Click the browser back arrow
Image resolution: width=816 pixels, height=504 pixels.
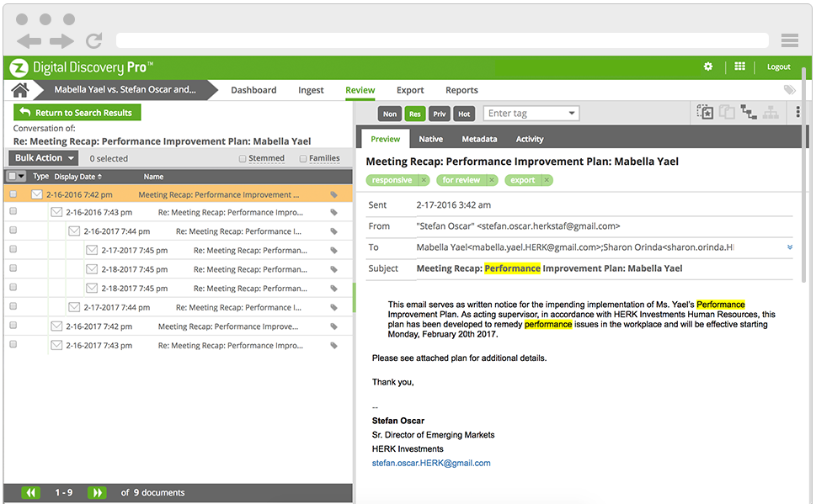29,41
